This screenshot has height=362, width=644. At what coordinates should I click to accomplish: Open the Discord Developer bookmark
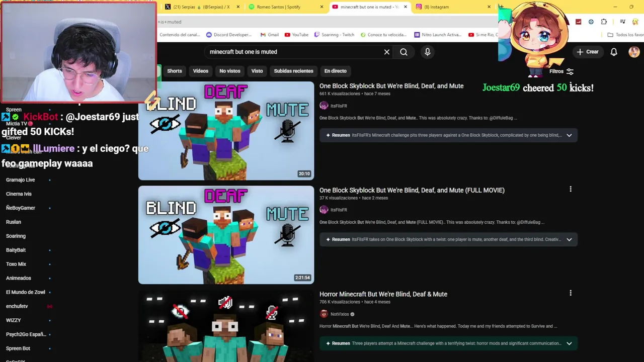point(229,35)
